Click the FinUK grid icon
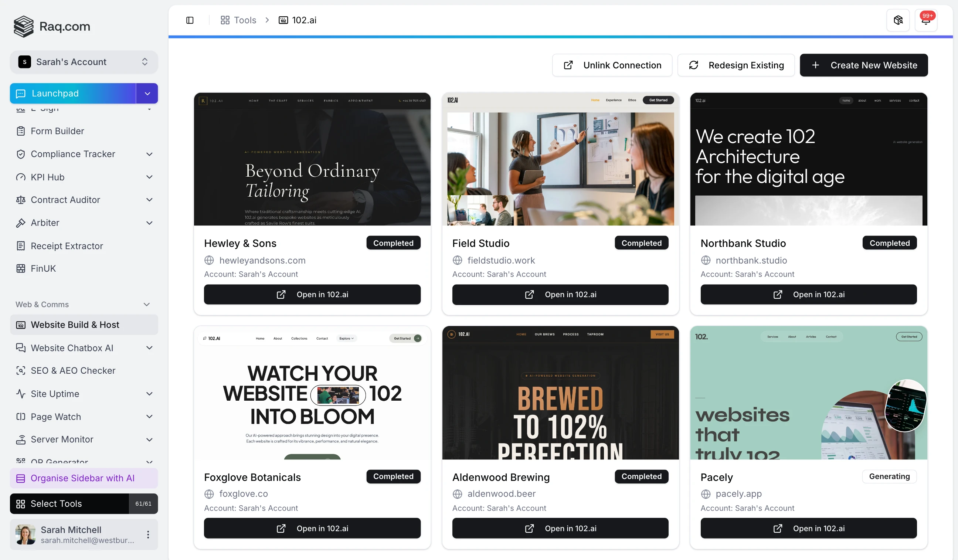The width and height of the screenshot is (958, 560). [x=21, y=268]
